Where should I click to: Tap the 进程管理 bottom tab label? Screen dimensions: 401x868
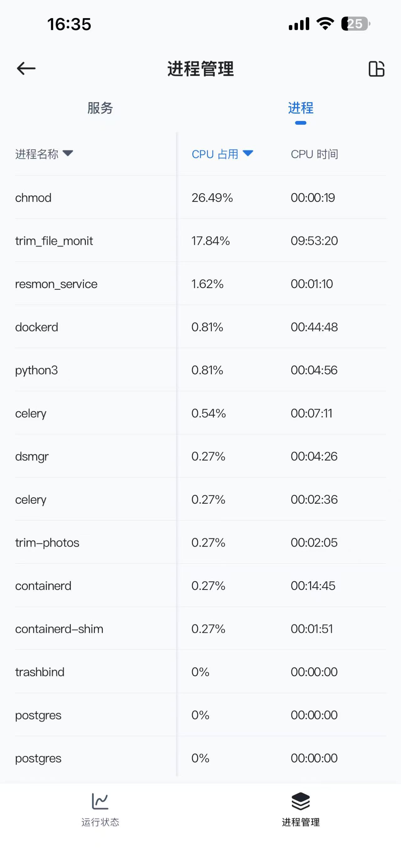pos(300,822)
